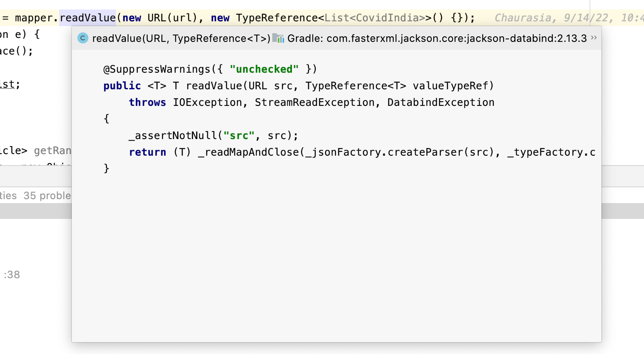
Task: Expand the double-chevron at popup header's right end
Action: pos(593,38)
